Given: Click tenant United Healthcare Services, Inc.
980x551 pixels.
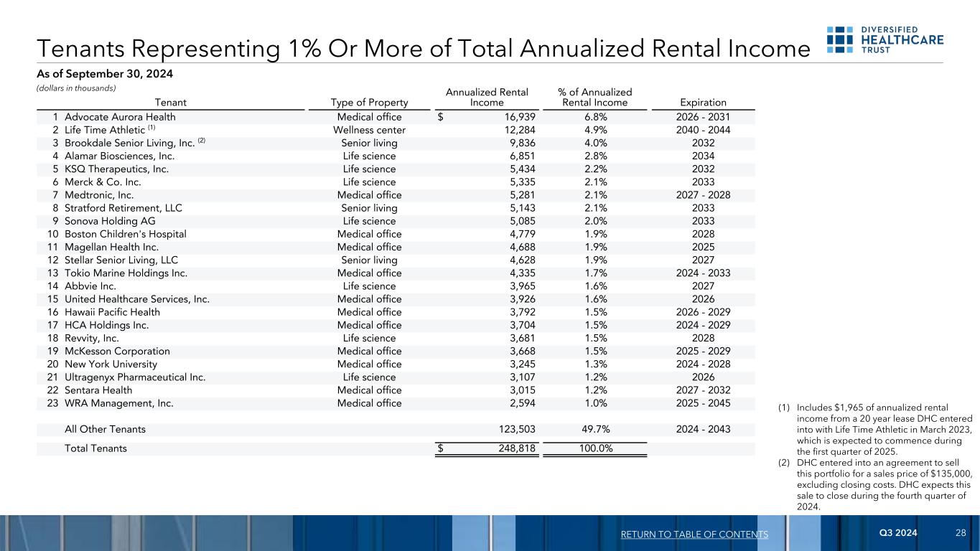Looking at the screenshot, I should [x=137, y=298].
